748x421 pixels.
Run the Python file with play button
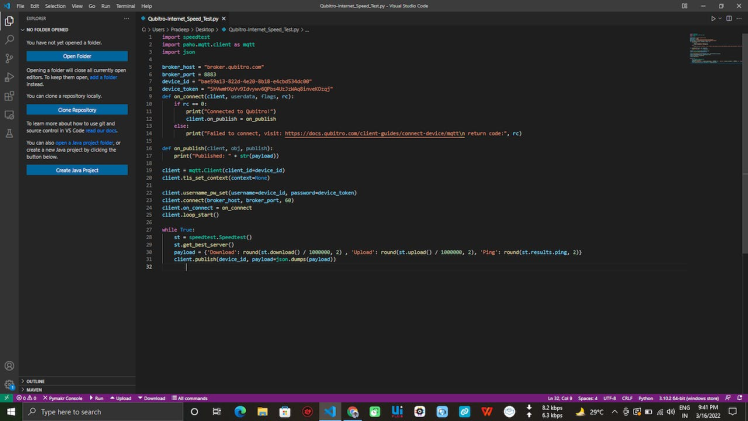(714, 18)
